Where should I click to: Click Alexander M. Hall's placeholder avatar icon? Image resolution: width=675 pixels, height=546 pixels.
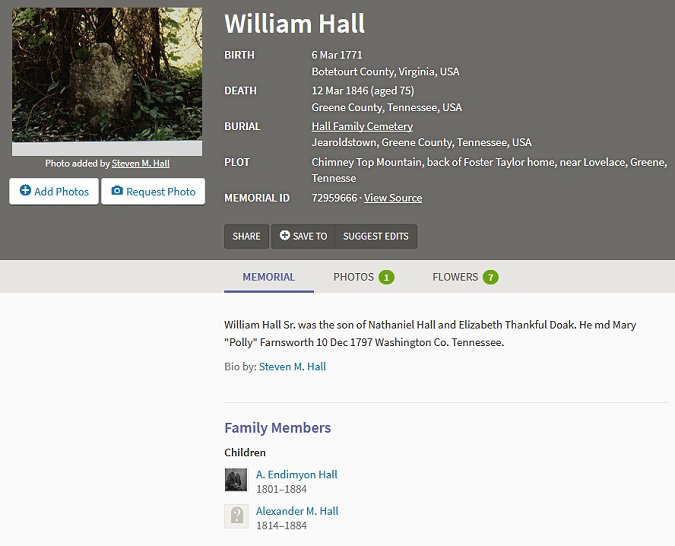point(236,516)
